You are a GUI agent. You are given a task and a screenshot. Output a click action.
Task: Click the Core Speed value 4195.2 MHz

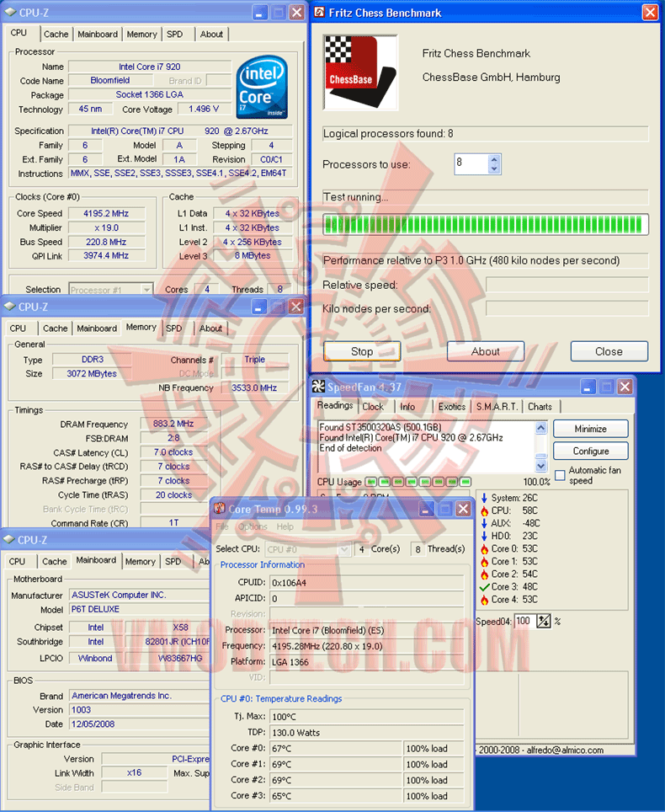pos(106,213)
